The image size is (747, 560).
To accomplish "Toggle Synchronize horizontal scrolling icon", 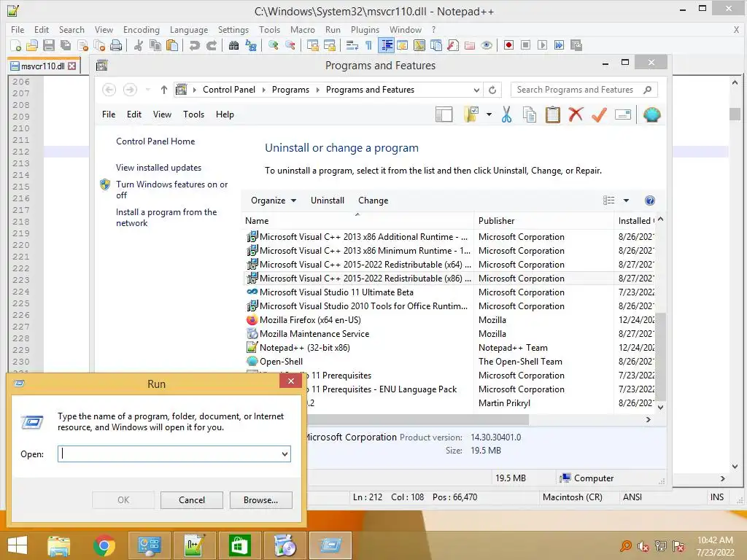I will pos(329,45).
